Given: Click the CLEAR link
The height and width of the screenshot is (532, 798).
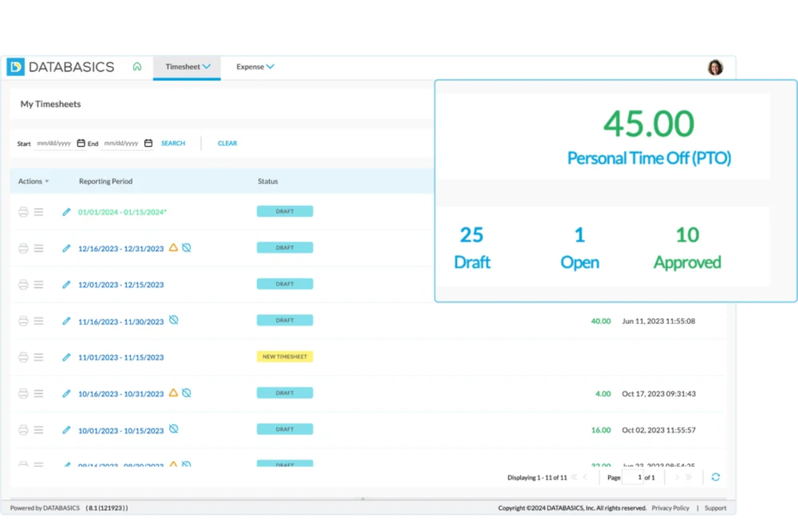Looking at the screenshot, I should pos(227,143).
